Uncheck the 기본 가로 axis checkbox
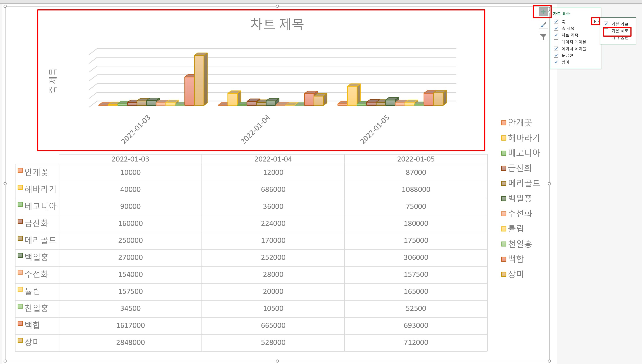This screenshot has width=642, height=364. tap(606, 24)
